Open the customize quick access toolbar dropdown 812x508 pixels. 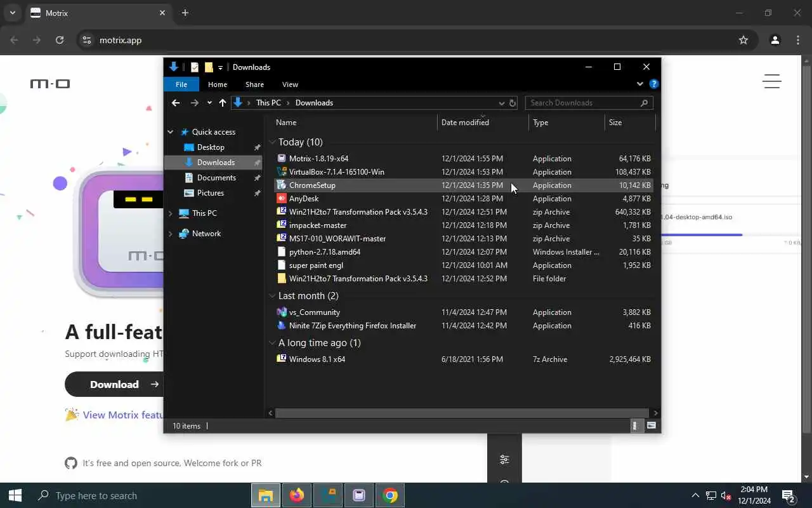[220, 67]
